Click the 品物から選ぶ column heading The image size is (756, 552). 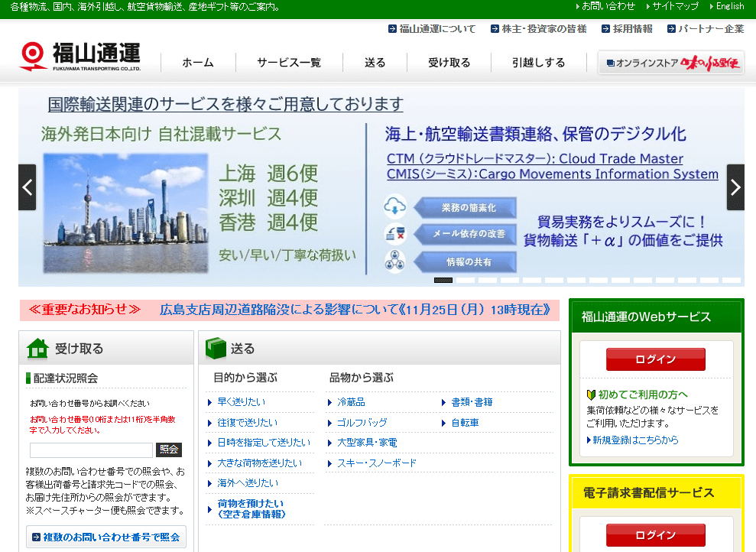(361, 378)
